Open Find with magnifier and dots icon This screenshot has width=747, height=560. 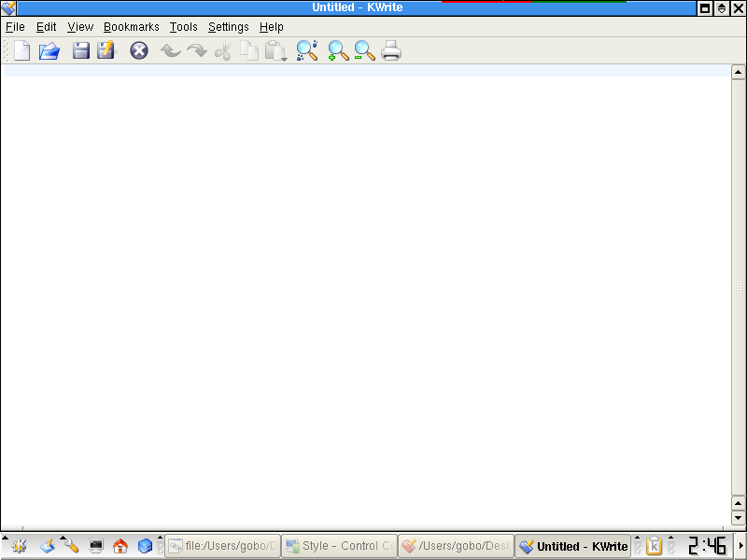pos(307,50)
